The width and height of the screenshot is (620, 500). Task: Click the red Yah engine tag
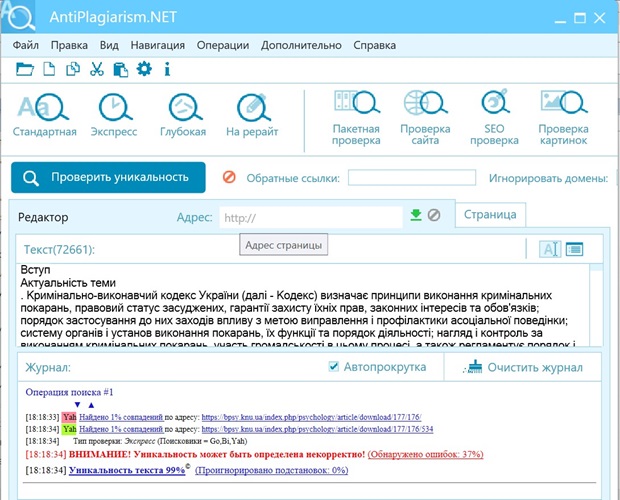point(69,417)
